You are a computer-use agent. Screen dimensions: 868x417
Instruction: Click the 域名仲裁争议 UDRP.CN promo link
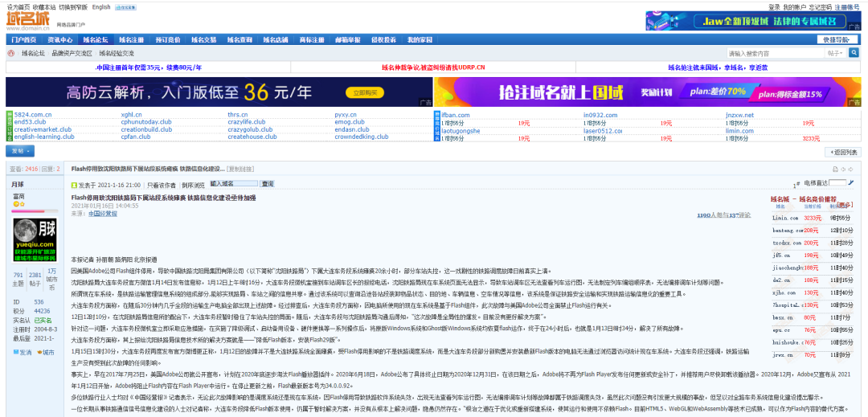coord(433,67)
